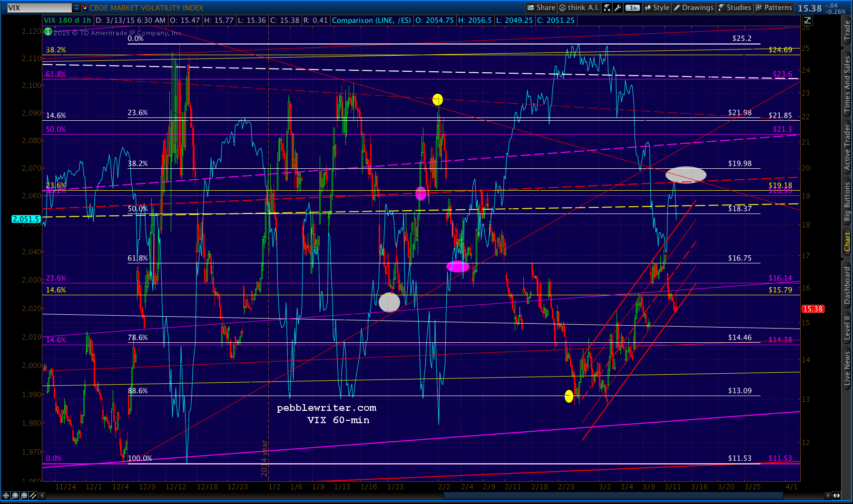
Task: Click the red 15.38 last price bubble
Action: click(813, 309)
